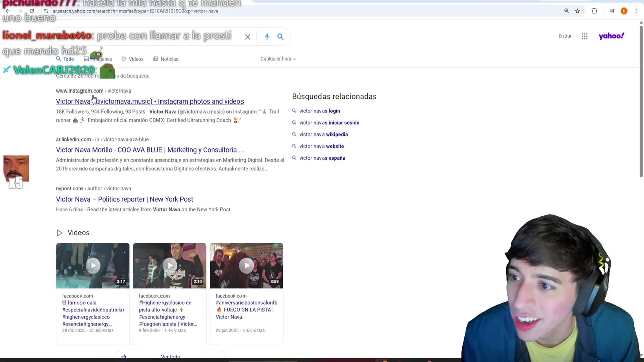Search related term victor navas españa
The height and width of the screenshot is (362, 644).
[x=322, y=158]
